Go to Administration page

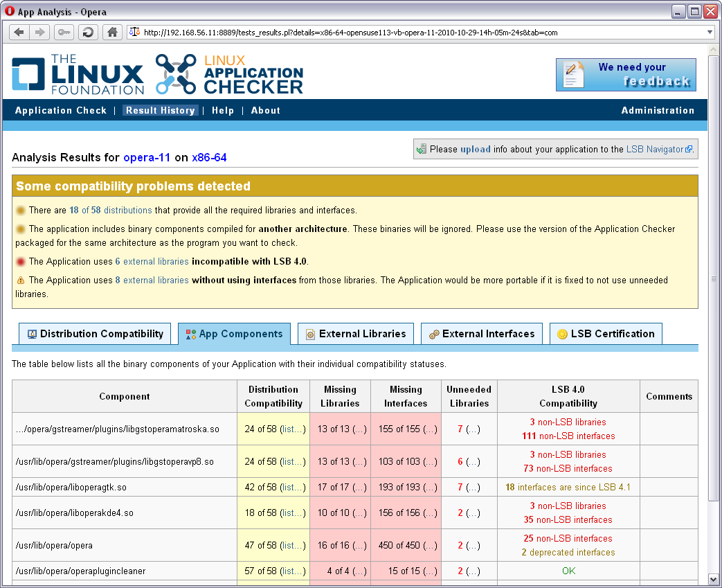coord(658,111)
